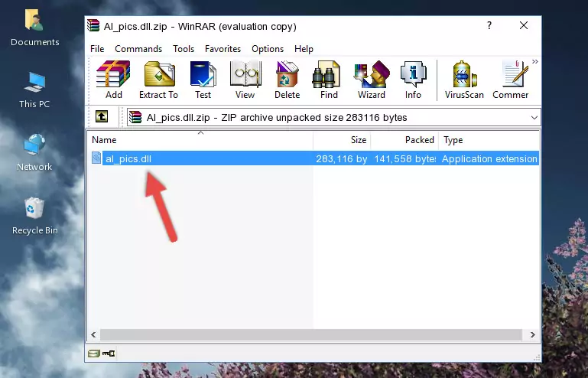Open the Favorites menu

pos(223,49)
